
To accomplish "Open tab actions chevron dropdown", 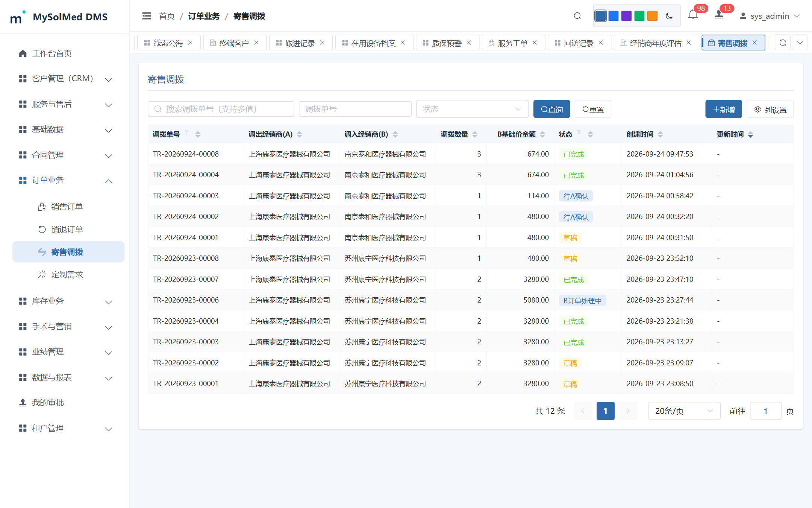I will click(x=800, y=43).
